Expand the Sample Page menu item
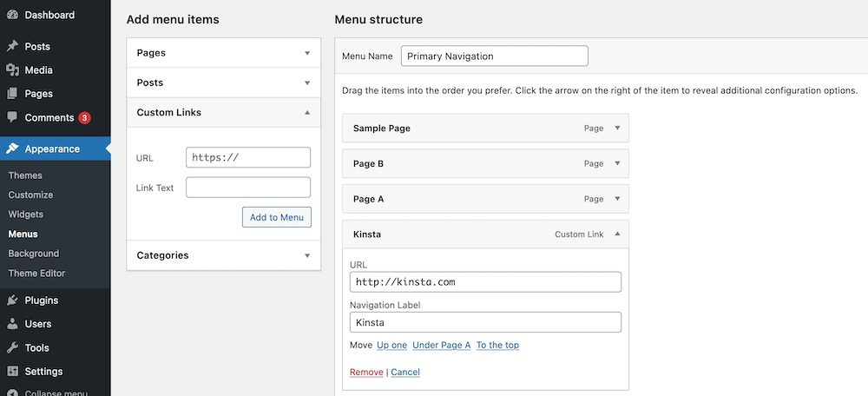This screenshot has height=396, width=868. 617,128
